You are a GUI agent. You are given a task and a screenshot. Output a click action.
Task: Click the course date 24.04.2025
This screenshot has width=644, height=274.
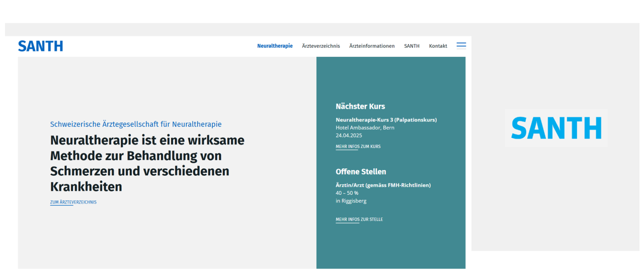point(349,135)
